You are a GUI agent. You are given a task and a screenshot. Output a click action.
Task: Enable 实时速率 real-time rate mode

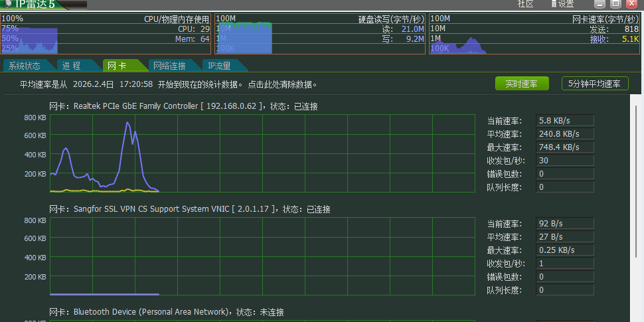[x=522, y=84]
